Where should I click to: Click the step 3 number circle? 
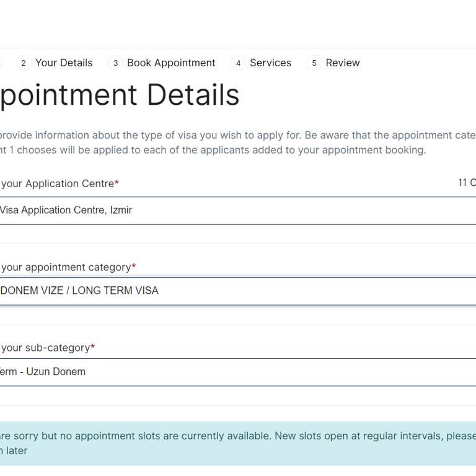tap(115, 63)
